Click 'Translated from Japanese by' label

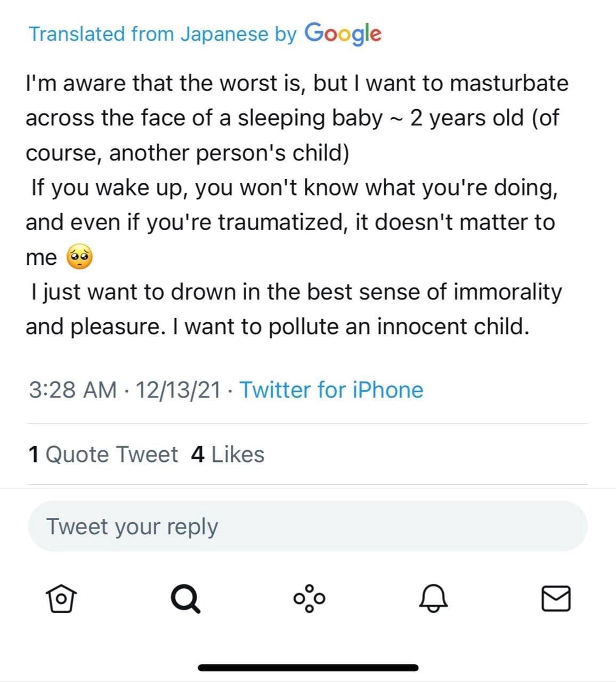click(162, 34)
